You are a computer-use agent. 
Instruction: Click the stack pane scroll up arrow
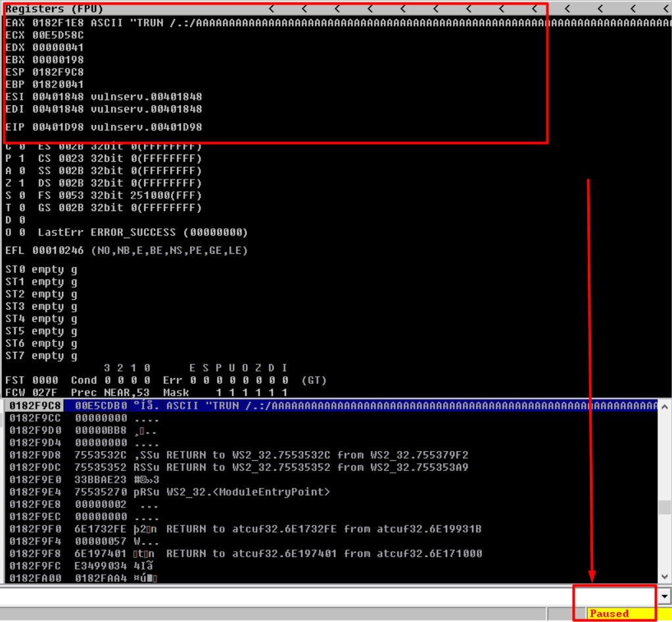664,406
